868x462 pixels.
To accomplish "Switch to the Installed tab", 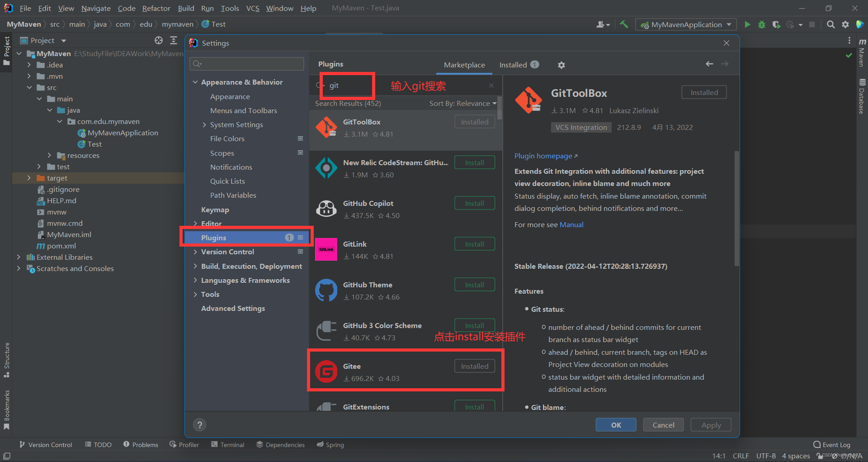I will click(519, 65).
